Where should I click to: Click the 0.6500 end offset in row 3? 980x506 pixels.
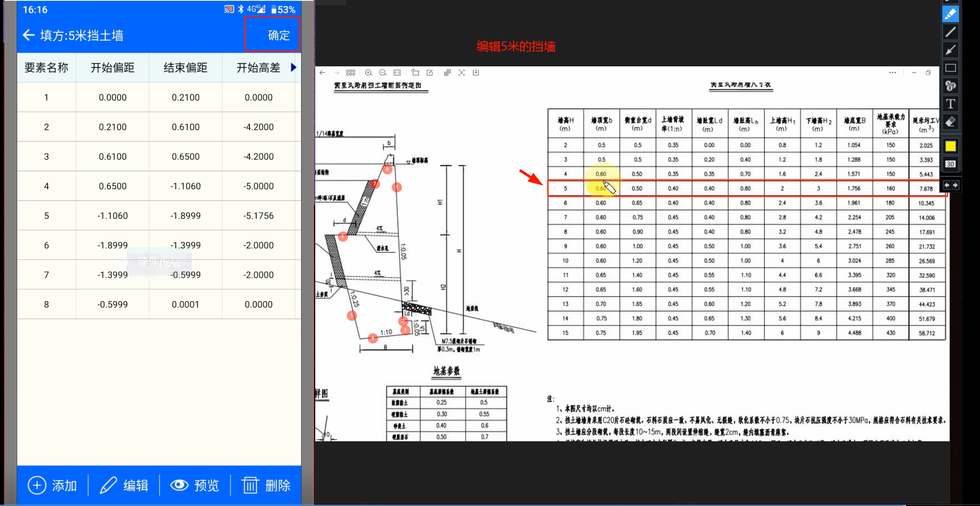pyautogui.click(x=186, y=156)
